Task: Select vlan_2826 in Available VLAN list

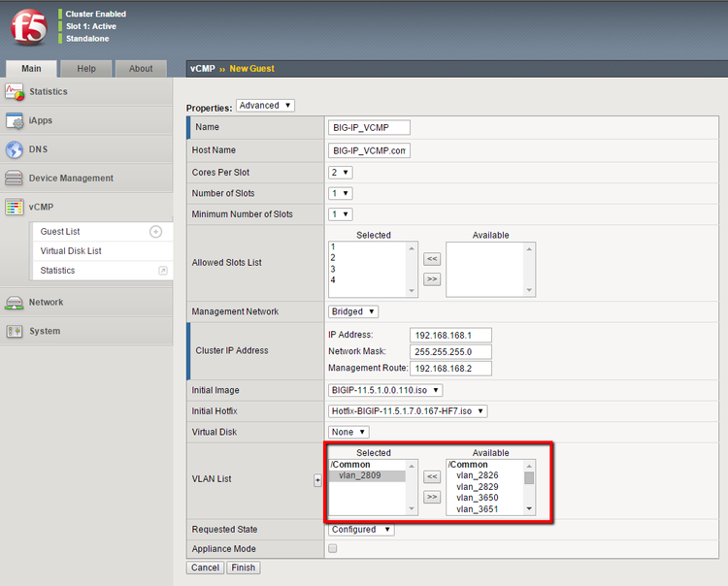Action: click(477, 475)
